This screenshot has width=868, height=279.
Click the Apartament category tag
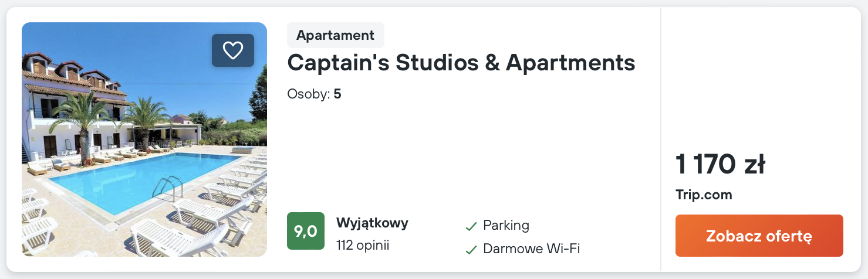click(x=335, y=35)
